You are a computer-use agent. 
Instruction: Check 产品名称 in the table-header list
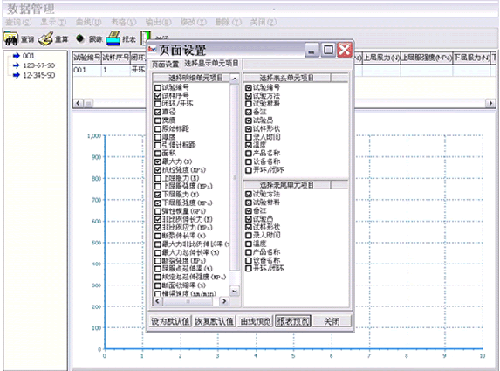[x=248, y=153]
